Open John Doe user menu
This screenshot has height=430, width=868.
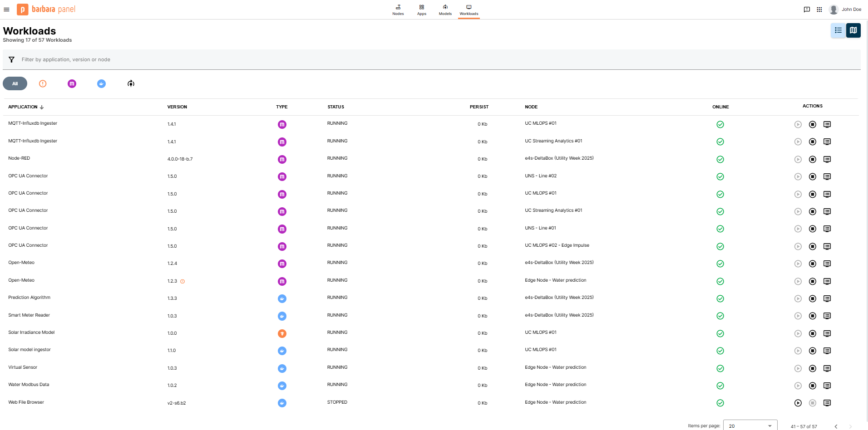[x=845, y=10]
